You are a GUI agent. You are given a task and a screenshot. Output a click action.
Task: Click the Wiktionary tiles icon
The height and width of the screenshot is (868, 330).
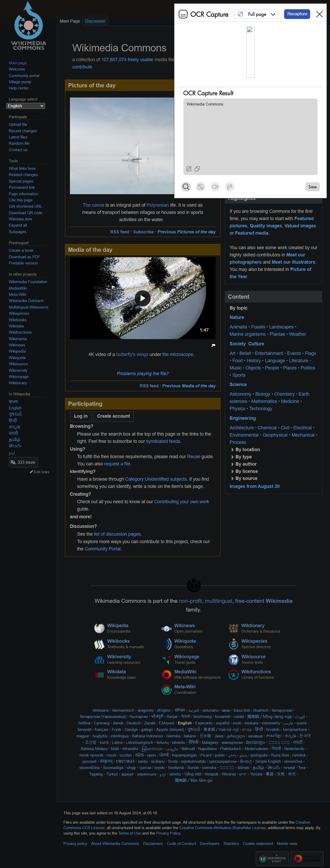click(233, 628)
